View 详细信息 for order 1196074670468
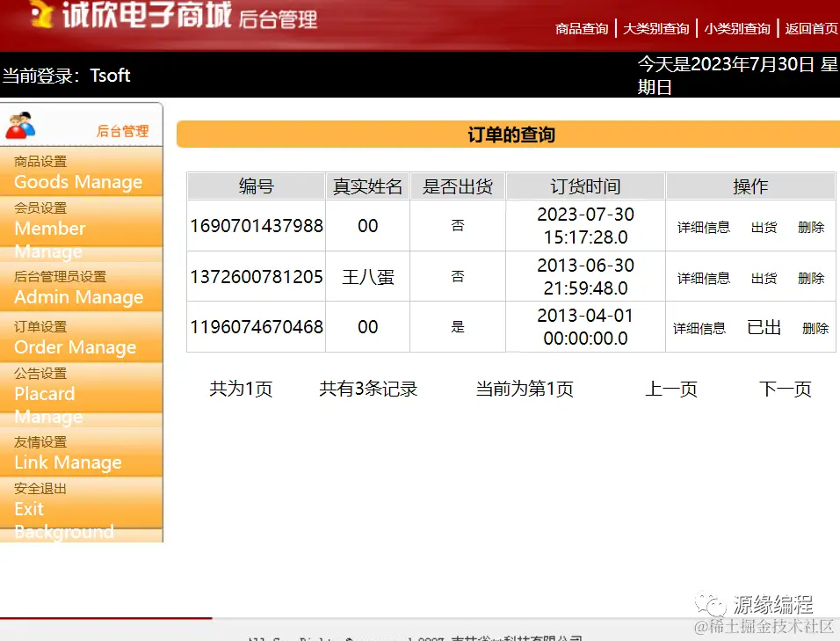This screenshot has width=840, height=641. (699, 328)
